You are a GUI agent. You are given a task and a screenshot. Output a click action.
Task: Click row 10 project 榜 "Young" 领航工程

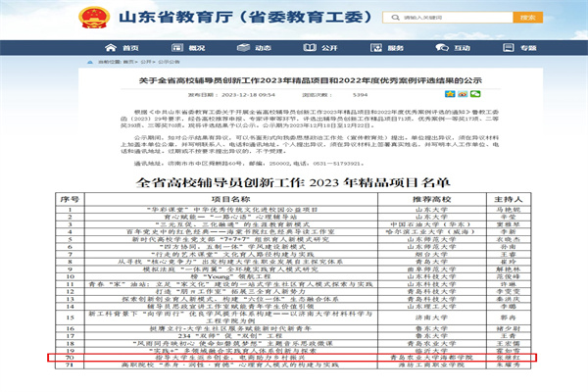point(230,276)
